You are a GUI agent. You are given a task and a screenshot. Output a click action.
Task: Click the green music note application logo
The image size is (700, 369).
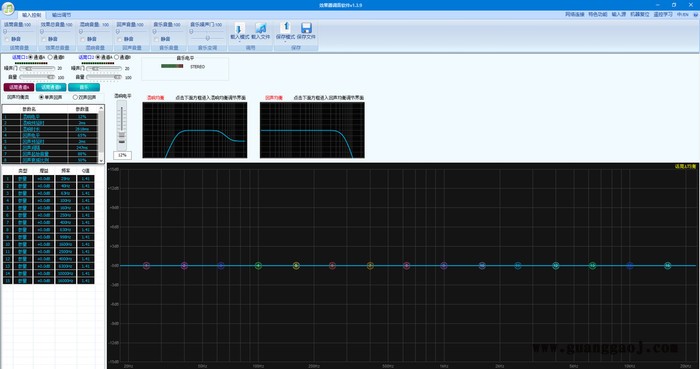click(8, 8)
